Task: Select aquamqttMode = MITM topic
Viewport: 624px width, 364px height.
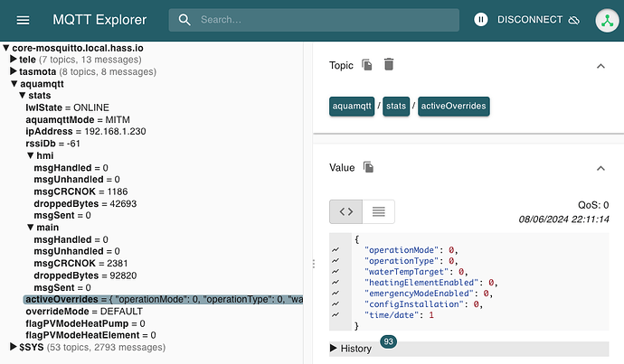Action: pyautogui.click(x=78, y=119)
